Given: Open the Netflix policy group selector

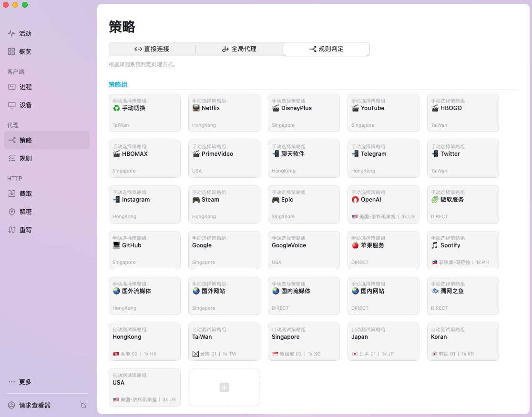Looking at the screenshot, I should coord(224,113).
